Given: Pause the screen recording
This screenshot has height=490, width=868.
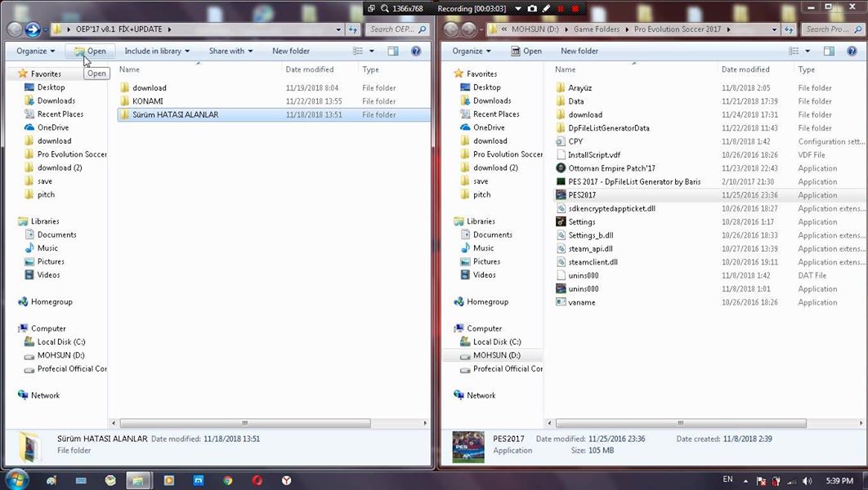Looking at the screenshot, I should coord(561,8).
